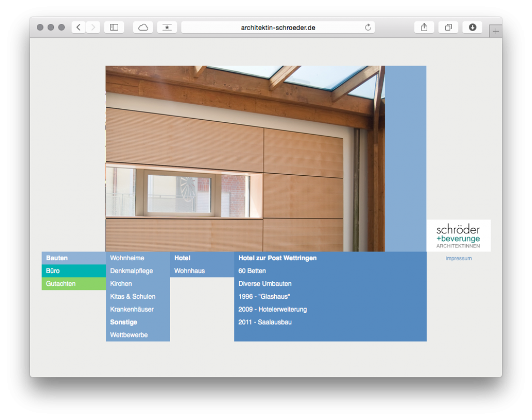532x420 pixels.
Task: Close the Safari window
Action: pos(40,27)
